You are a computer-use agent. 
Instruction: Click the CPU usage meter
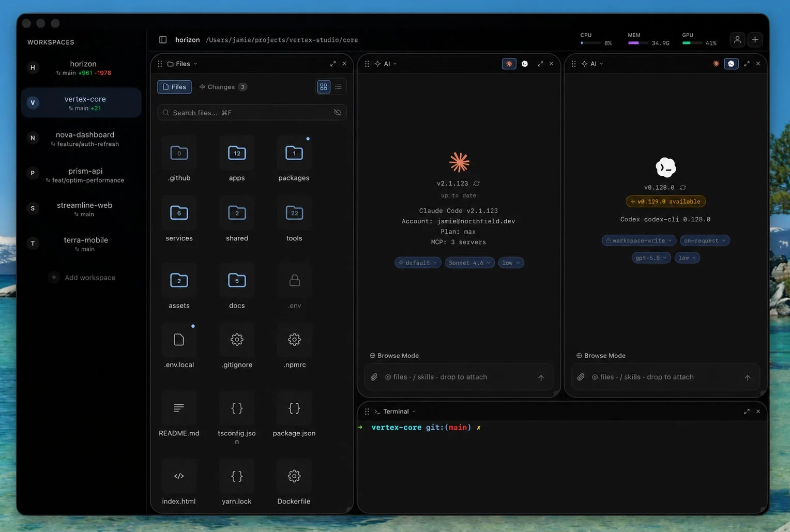[596, 39]
